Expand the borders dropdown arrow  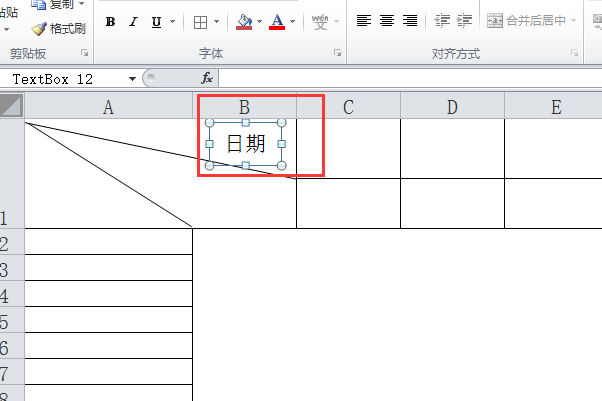(x=217, y=22)
